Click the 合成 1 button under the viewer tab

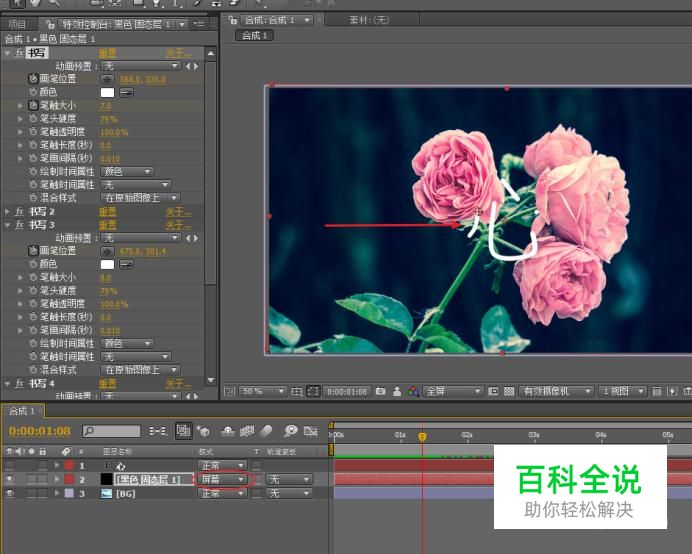click(255, 35)
